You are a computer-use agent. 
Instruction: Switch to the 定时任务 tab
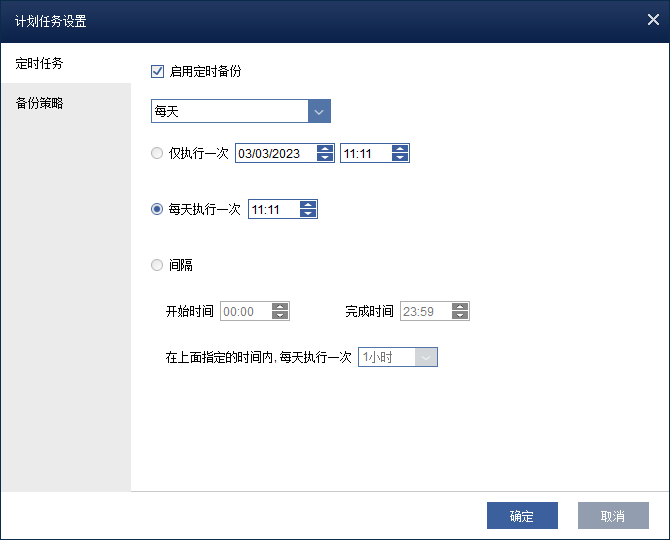pyautogui.click(x=40, y=63)
